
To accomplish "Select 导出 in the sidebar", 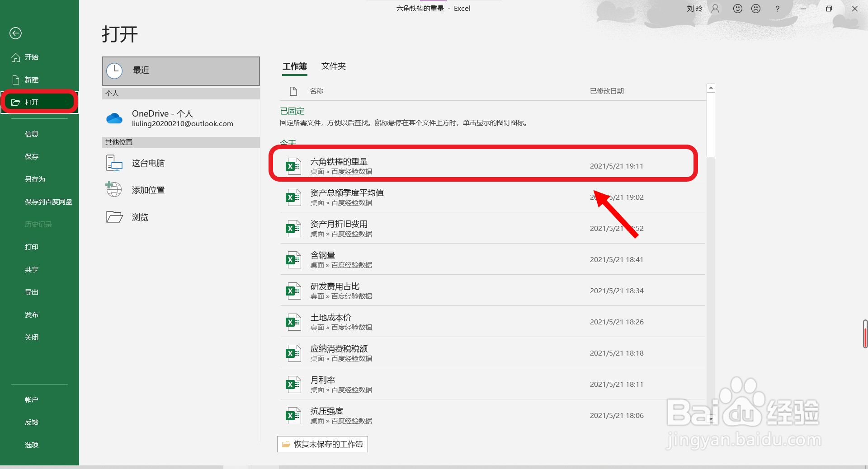I will pyautogui.click(x=31, y=292).
